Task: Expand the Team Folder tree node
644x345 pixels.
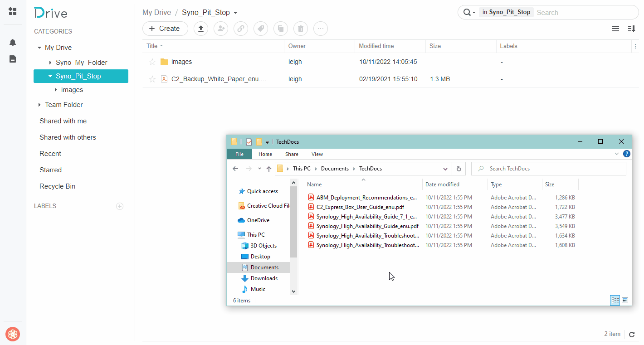Action: point(39,105)
